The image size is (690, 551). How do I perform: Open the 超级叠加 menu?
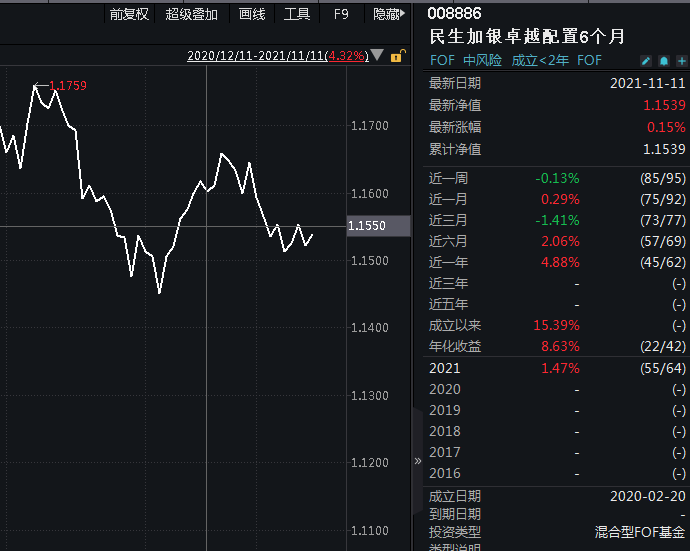(191, 14)
